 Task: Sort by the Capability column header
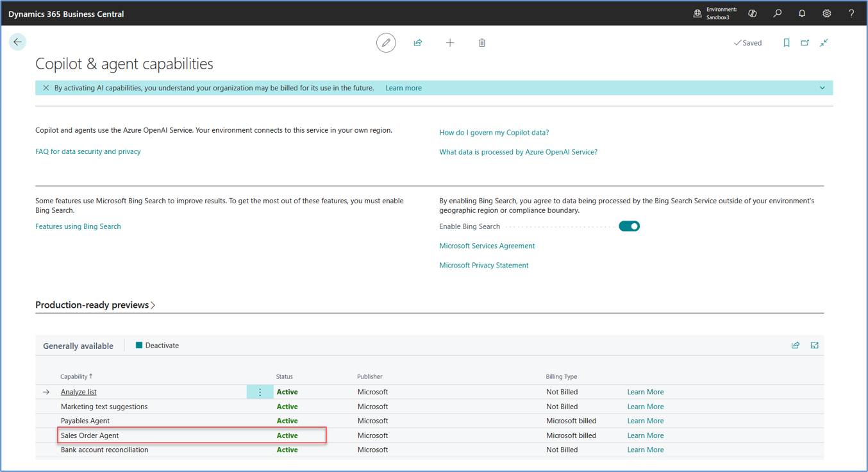tap(76, 376)
